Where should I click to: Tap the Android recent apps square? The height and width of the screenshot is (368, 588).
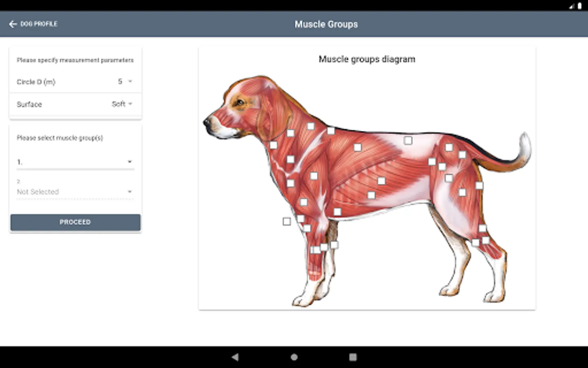[x=353, y=357]
